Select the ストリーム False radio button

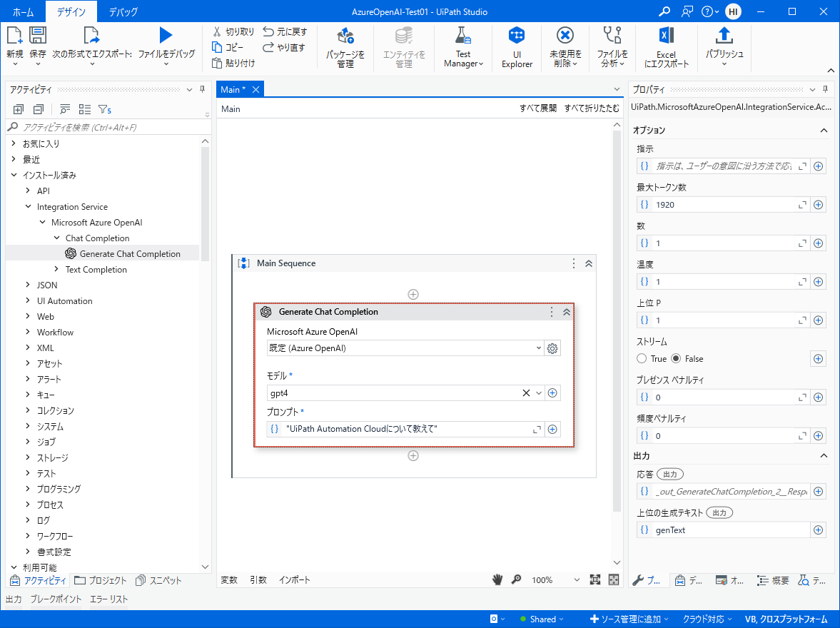(676, 358)
